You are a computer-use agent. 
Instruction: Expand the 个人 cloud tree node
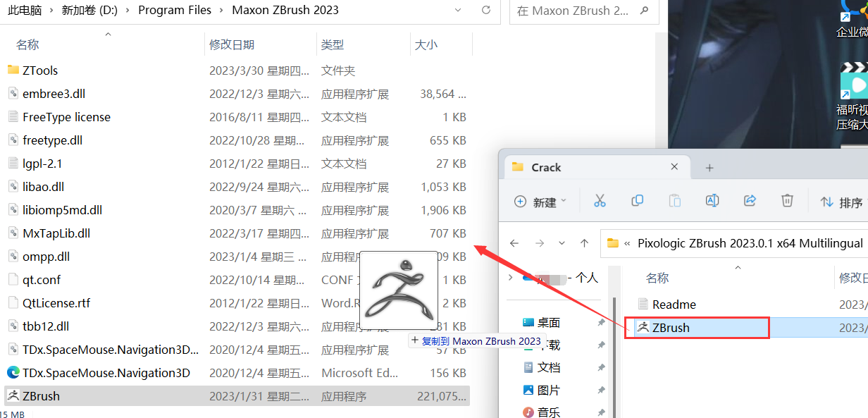coord(511,278)
